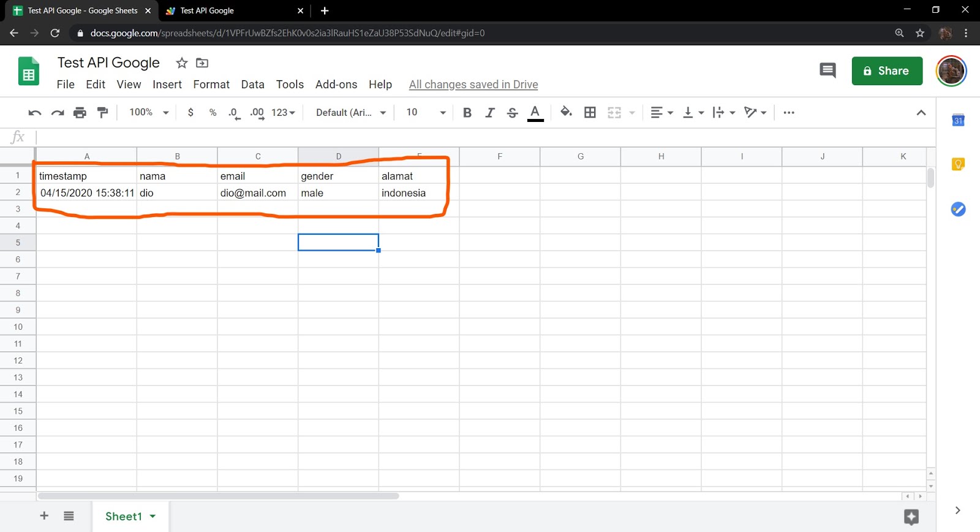Click the green Share button
The width and height of the screenshot is (980, 532).
[887, 71]
